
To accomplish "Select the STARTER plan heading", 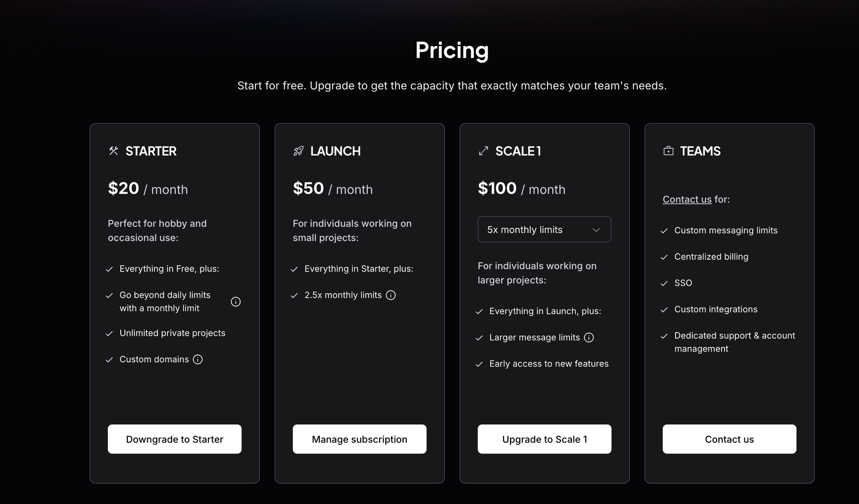I will 151,151.
